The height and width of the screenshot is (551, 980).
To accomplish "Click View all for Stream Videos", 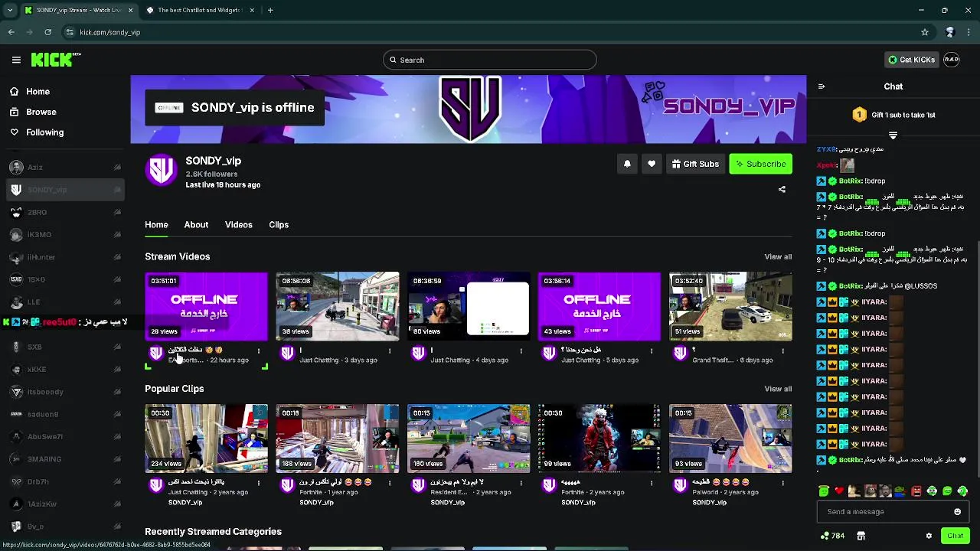I will tap(778, 257).
